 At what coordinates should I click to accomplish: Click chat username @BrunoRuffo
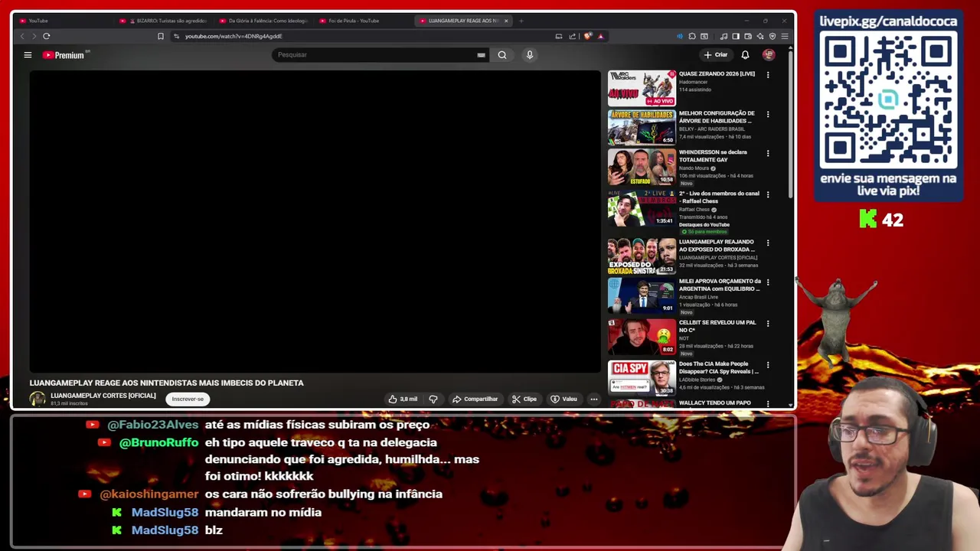click(x=158, y=442)
